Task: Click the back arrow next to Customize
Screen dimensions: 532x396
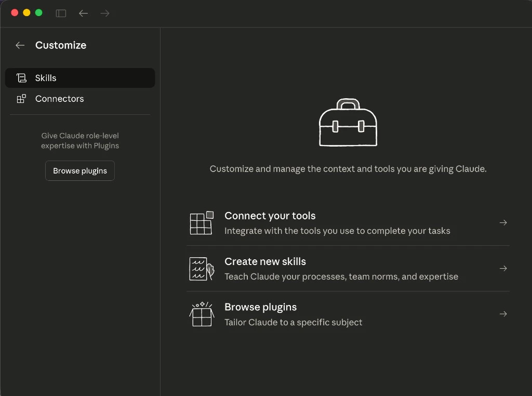Action: point(19,45)
